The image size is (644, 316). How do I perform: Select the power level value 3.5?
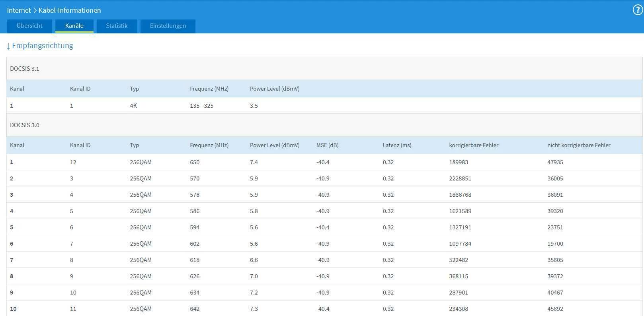click(254, 106)
